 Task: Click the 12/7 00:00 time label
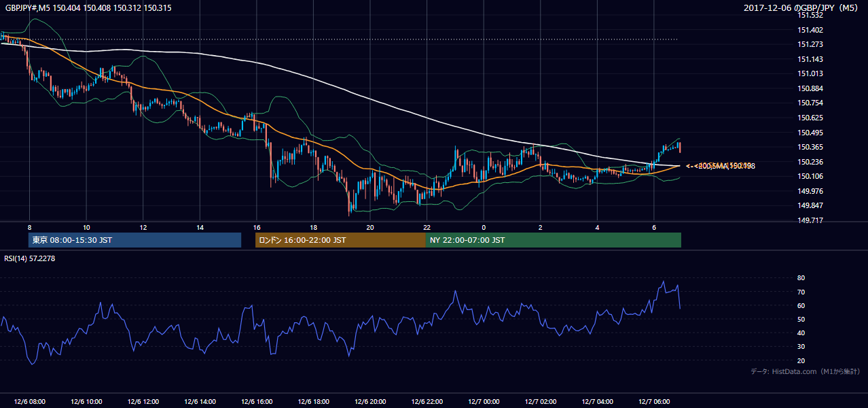tap(484, 402)
